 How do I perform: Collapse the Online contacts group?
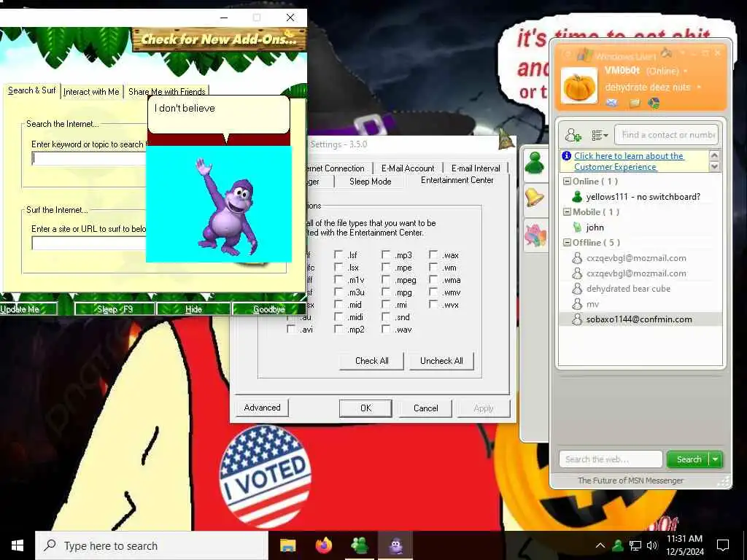coord(567,182)
